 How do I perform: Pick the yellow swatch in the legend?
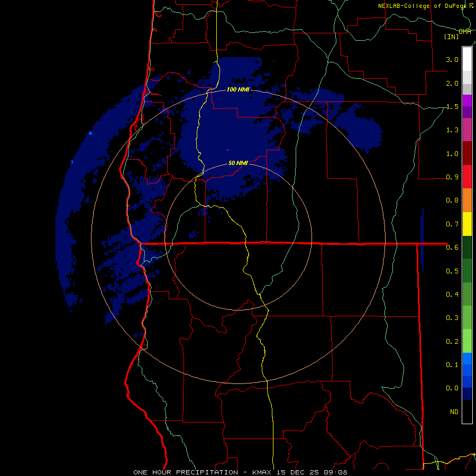467,224
